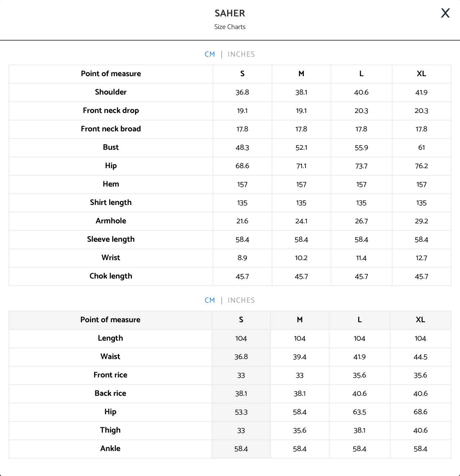Click the Front neck drop row label
This screenshot has width=460, height=476.
pyautogui.click(x=111, y=110)
